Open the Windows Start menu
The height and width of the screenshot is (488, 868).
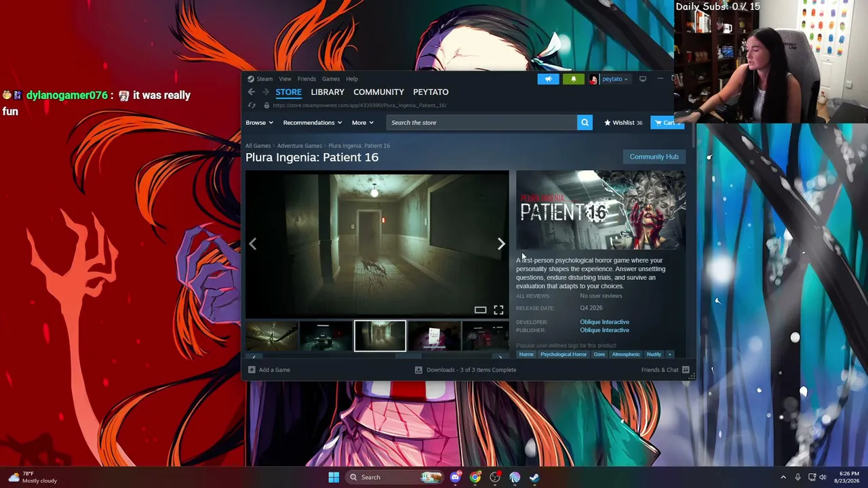pos(334,477)
